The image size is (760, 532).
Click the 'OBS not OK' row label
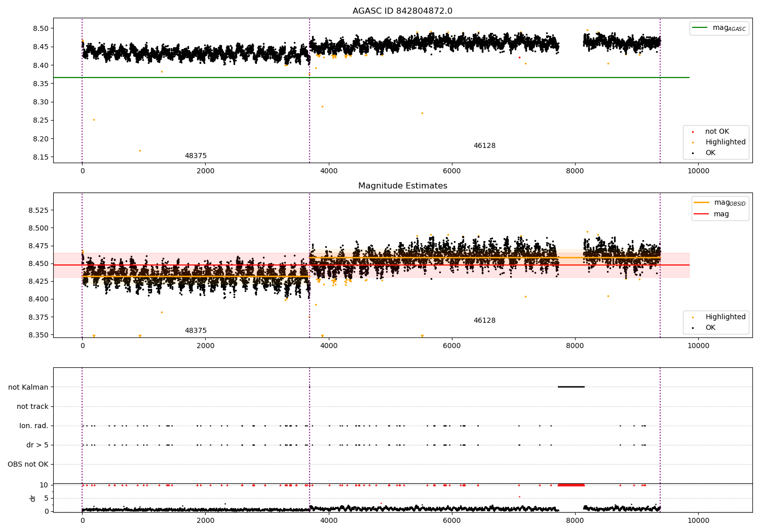28,465
